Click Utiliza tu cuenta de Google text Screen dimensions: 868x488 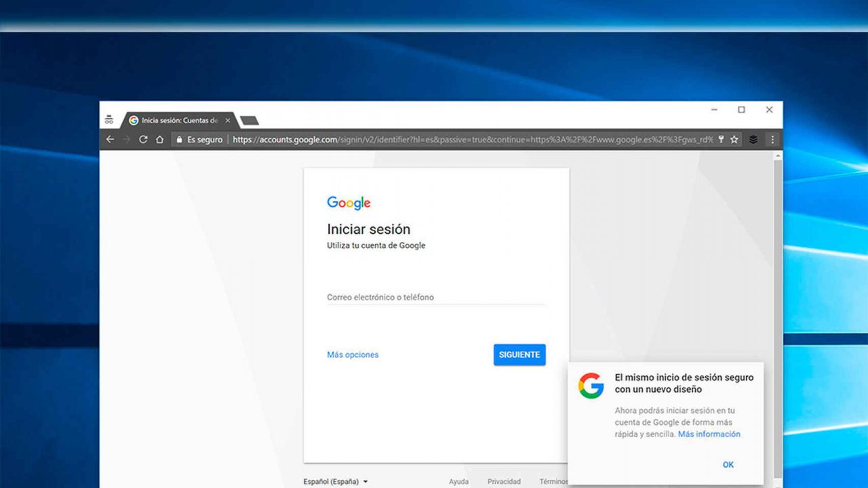[376, 245]
